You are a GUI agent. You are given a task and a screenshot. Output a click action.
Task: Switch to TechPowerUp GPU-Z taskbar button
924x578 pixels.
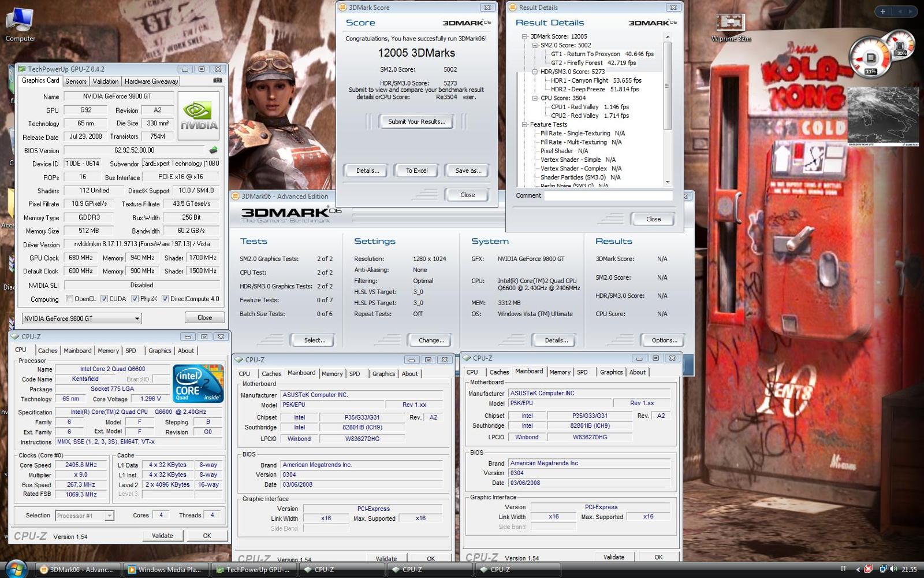[254, 569]
